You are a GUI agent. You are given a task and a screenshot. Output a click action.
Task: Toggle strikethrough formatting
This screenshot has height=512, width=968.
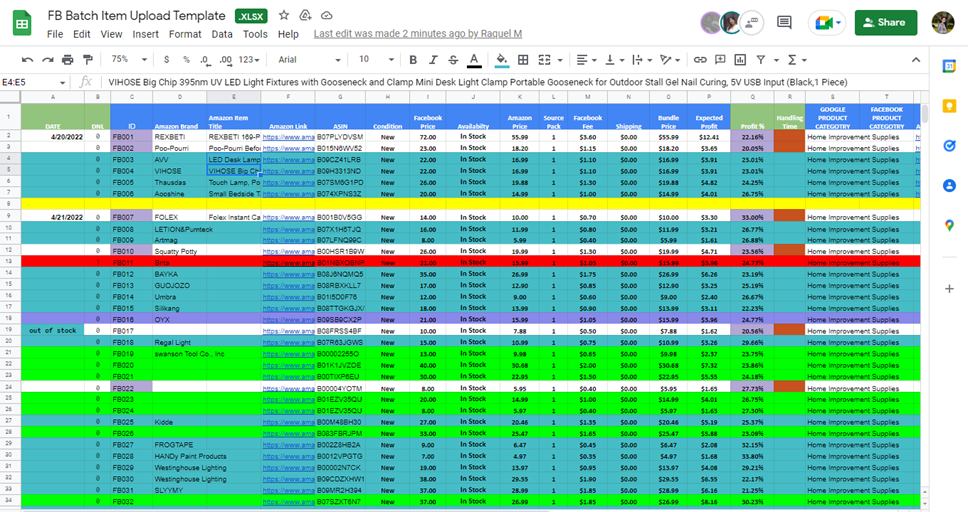tap(453, 60)
